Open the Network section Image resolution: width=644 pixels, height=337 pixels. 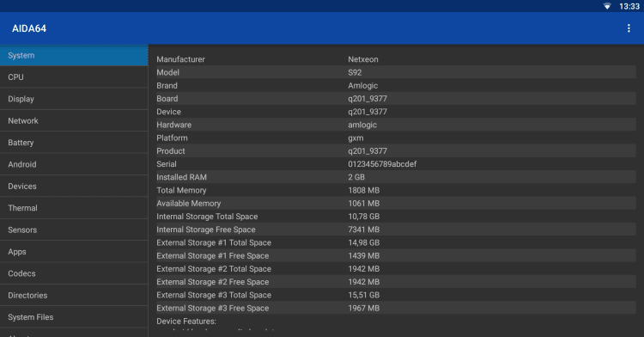pos(74,120)
